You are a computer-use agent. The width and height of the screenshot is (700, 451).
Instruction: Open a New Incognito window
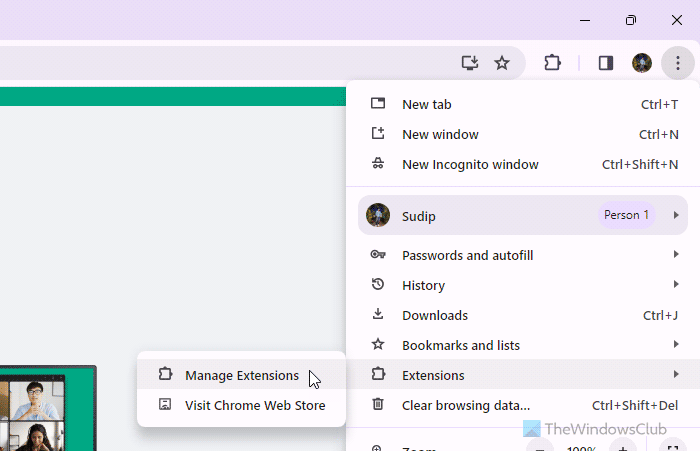(x=523, y=164)
